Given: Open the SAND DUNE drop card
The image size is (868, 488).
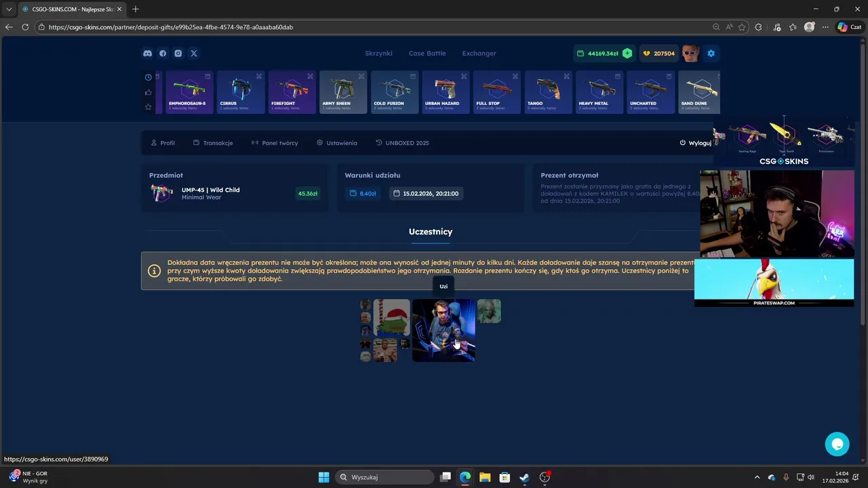Looking at the screenshot, I should tap(699, 92).
